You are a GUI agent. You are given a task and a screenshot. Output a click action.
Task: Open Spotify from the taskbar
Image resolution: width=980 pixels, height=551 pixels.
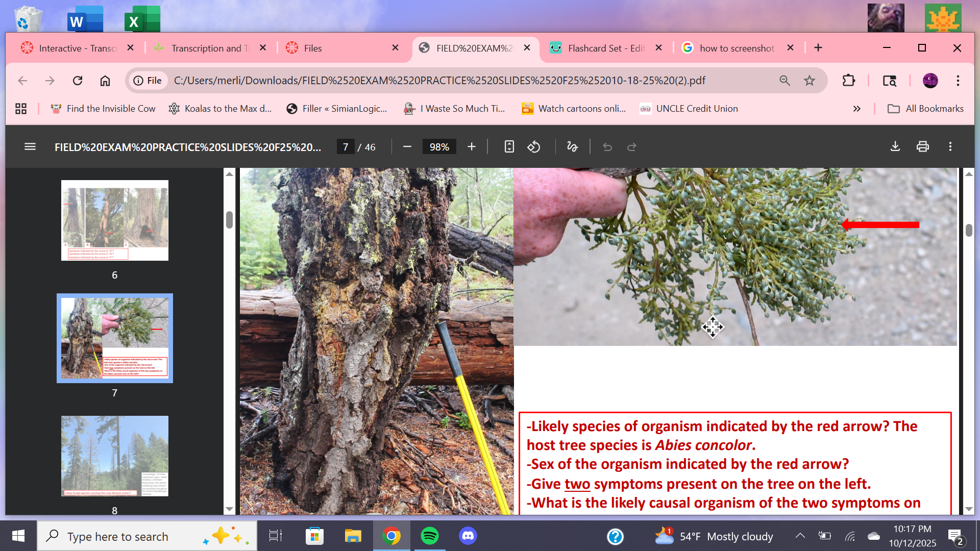tap(429, 536)
